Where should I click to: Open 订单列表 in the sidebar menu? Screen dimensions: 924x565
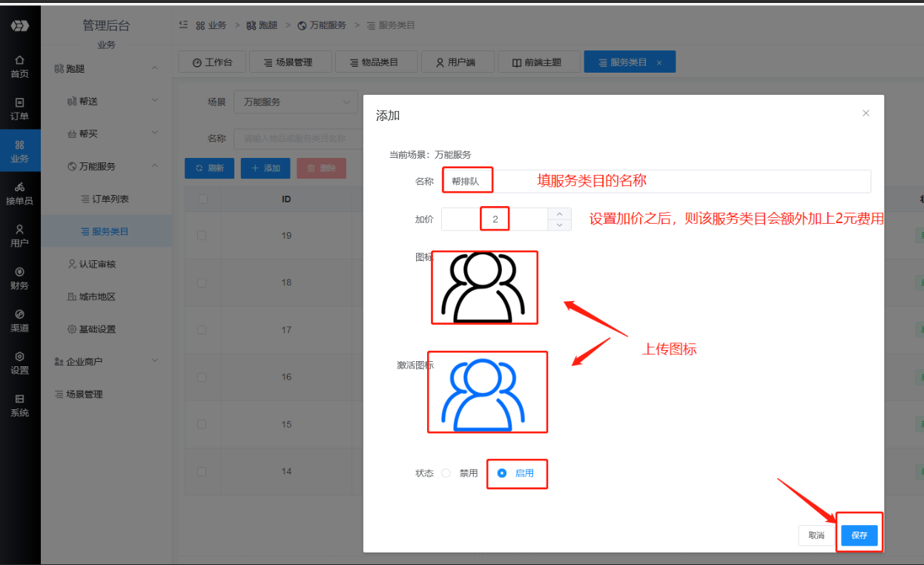(x=110, y=199)
